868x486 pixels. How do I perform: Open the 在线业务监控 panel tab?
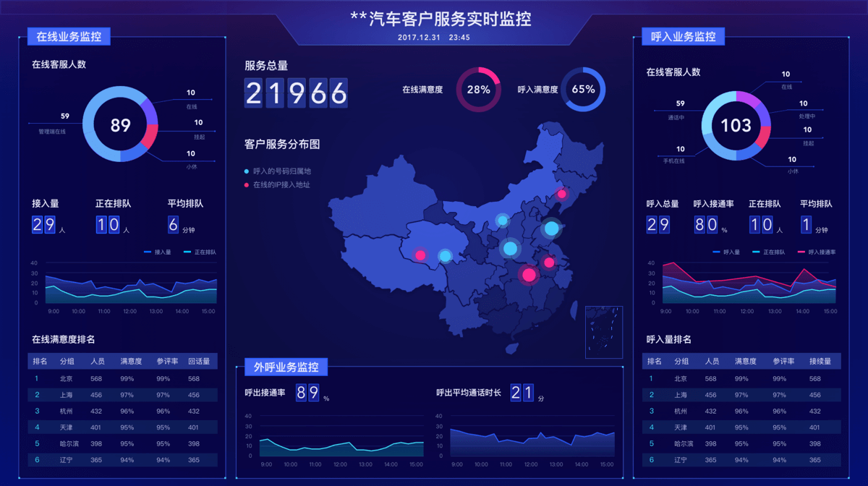point(69,36)
